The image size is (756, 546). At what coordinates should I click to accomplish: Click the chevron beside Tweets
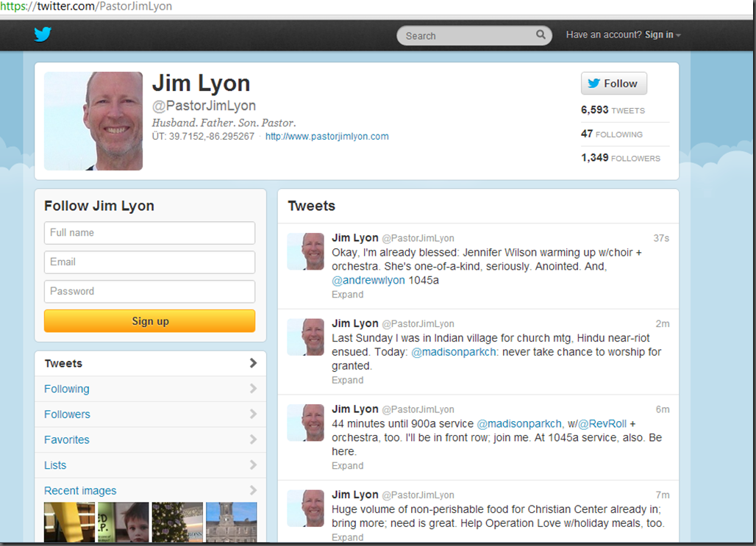click(x=253, y=363)
